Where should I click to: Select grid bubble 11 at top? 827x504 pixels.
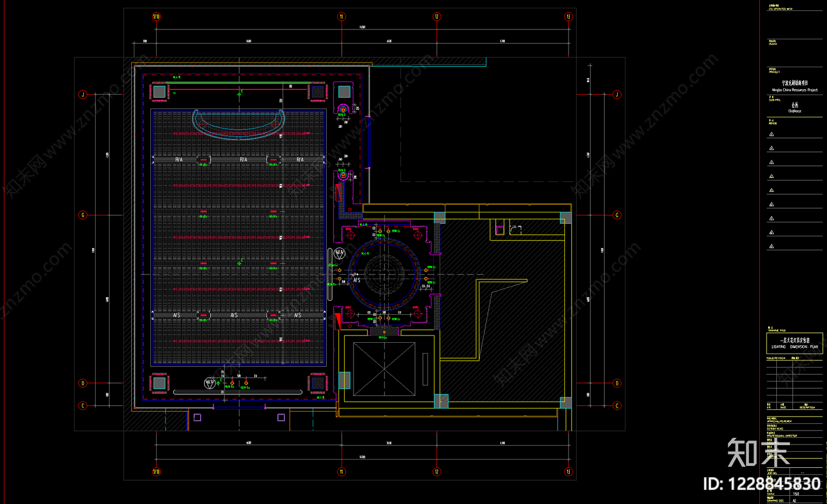[341, 17]
